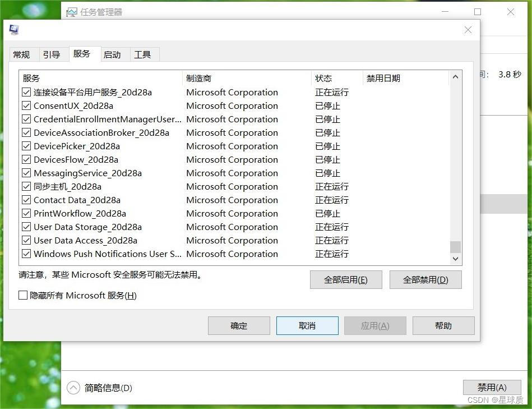Select the ConsentUX_20d28a service name
The image size is (532, 409).
point(73,105)
